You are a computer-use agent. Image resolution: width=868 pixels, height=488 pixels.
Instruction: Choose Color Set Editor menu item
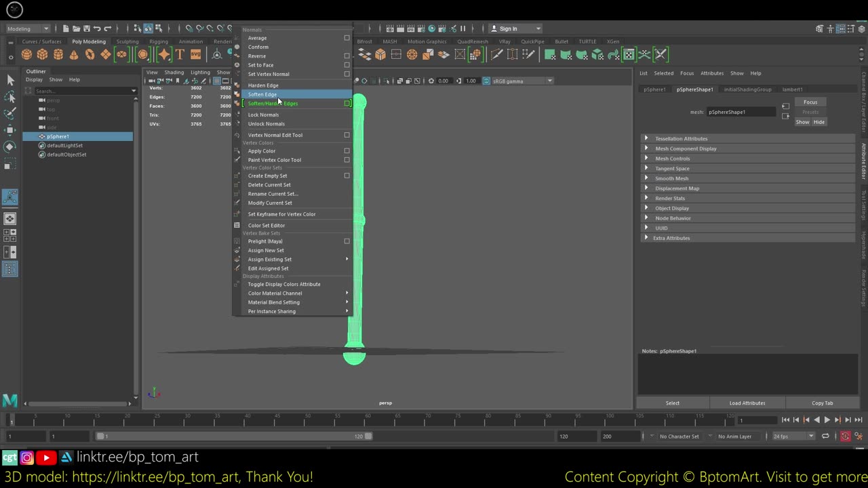click(297, 225)
